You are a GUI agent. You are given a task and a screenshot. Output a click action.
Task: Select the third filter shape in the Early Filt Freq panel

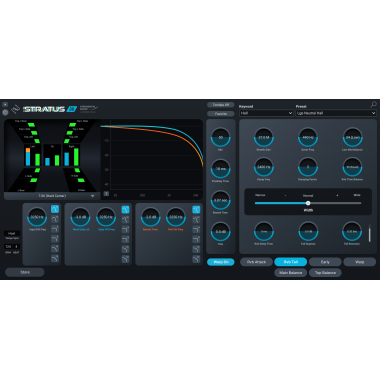(125, 229)
